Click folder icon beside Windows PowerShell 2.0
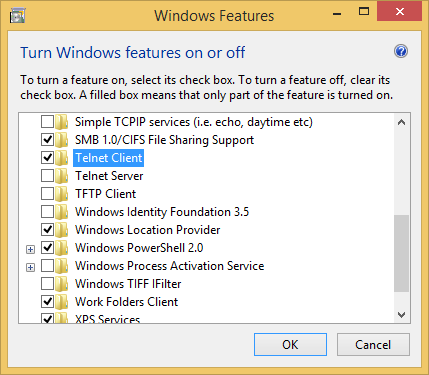Viewport: 429px width, 375px height. point(62,248)
